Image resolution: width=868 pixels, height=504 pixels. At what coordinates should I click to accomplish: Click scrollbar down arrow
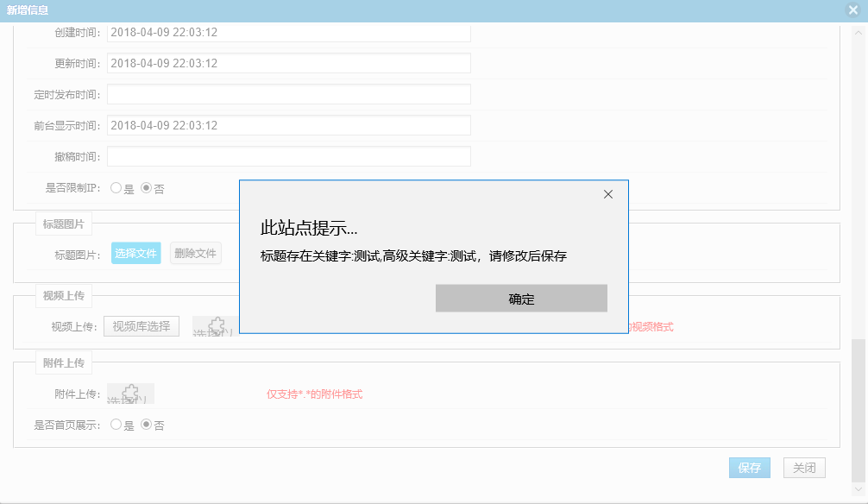pos(858,489)
